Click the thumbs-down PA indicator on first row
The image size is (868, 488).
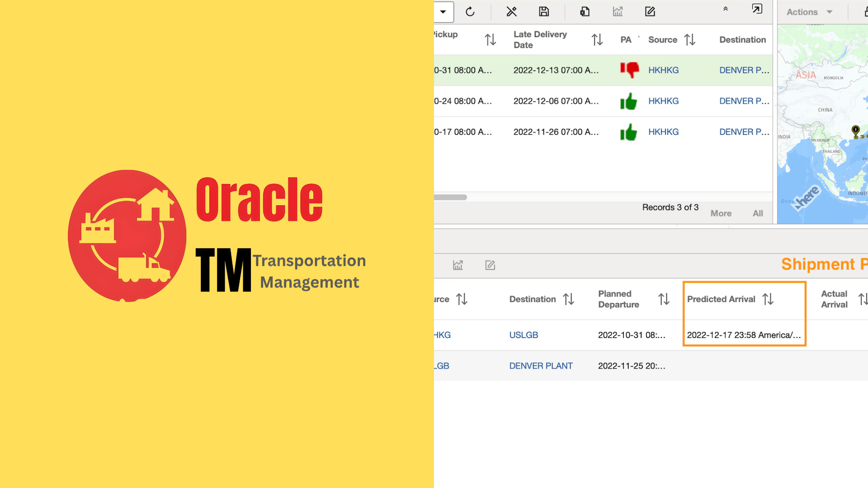(x=629, y=70)
